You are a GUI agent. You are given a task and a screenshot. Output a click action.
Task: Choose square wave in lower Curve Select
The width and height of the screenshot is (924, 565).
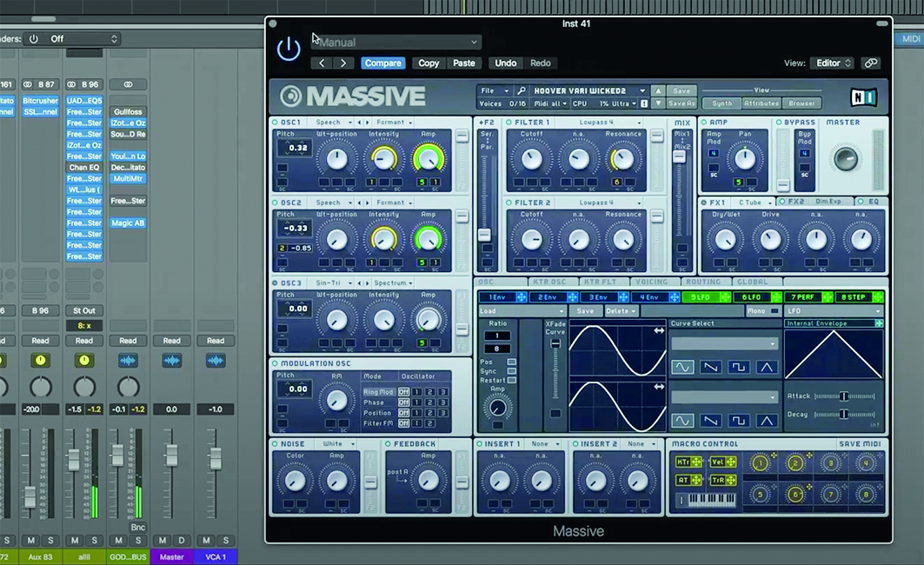(x=738, y=421)
